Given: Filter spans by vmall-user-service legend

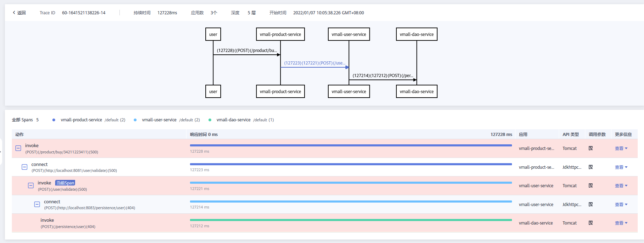Looking at the screenshot, I should pos(159,120).
